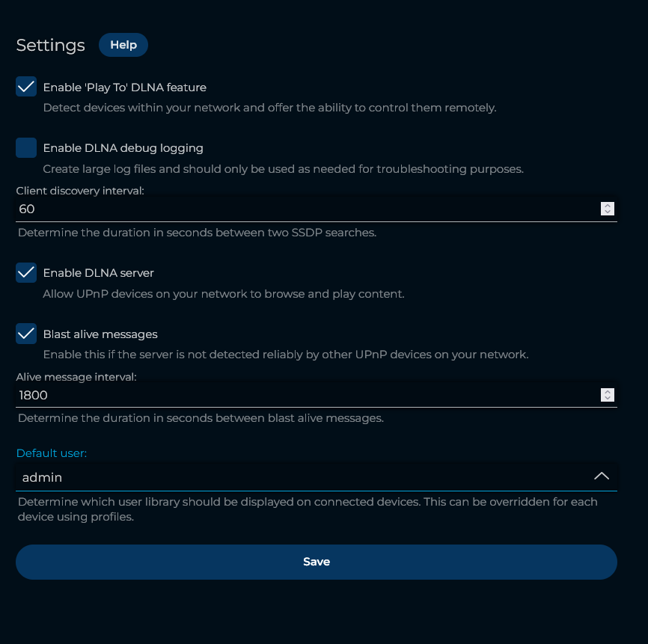Click the "Default user:" field label
Viewport: 648px width, 644px height.
coord(52,453)
